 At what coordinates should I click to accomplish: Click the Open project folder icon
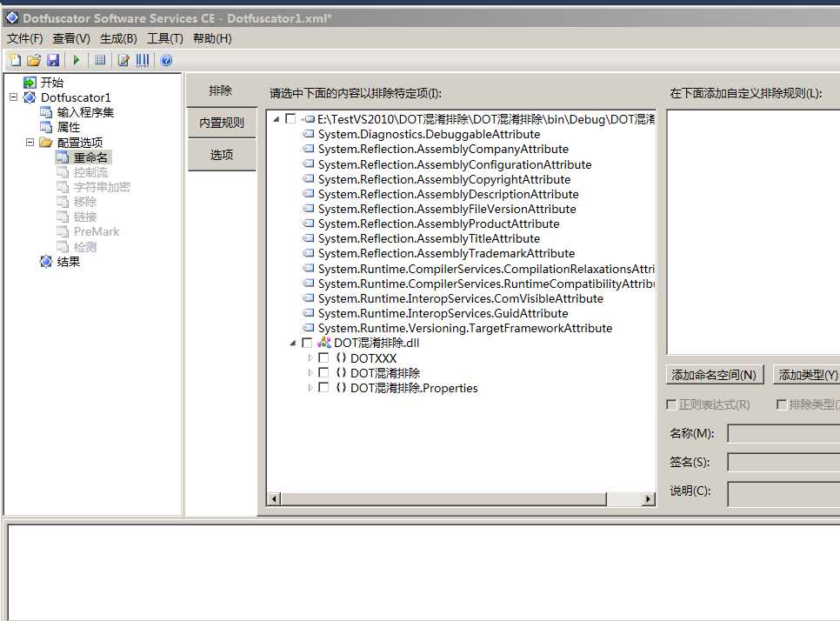(34, 60)
